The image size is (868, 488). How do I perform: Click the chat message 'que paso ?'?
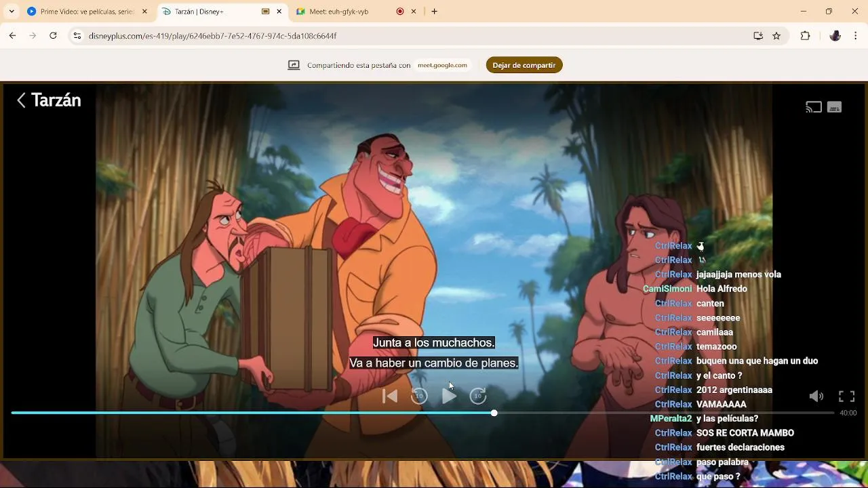click(x=718, y=476)
